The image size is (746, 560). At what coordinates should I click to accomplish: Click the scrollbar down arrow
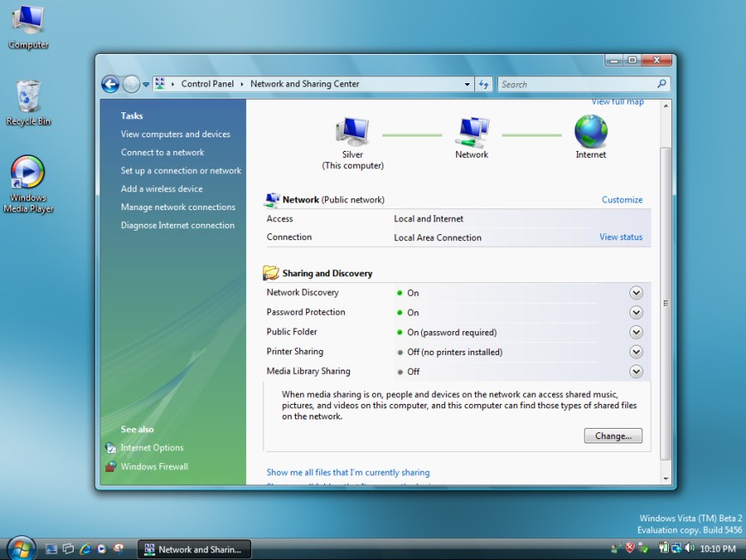(x=665, y=479)
